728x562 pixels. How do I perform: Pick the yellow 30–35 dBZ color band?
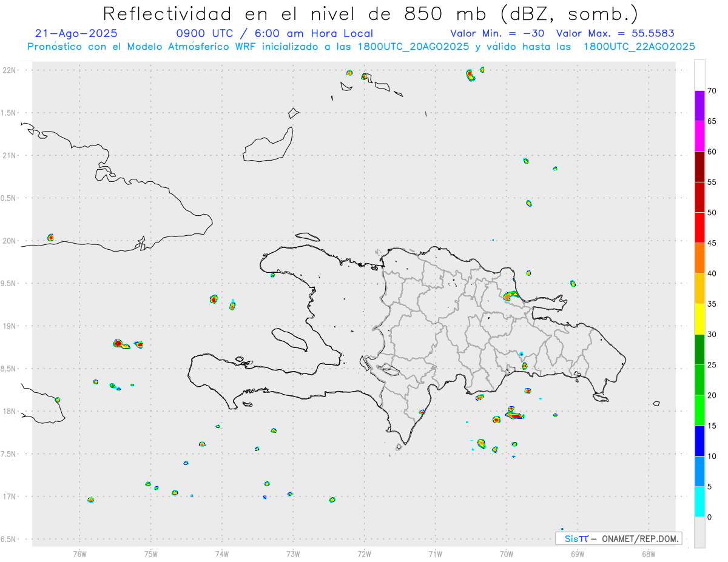pyautogui.click(x=699, y=319)
